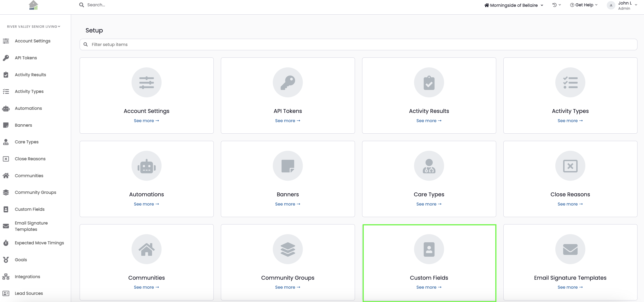Viewport: 644px width, 302px height.
Task: Select the Close Reasons X-box icon card
Action: (x=570, y=179)
